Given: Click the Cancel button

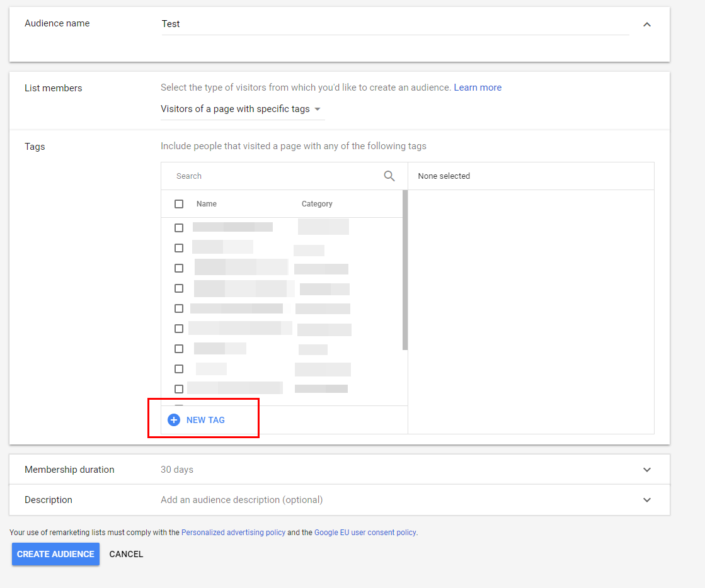Looking at the screenshot, I should pyautogui.click(x=126, y=554).
